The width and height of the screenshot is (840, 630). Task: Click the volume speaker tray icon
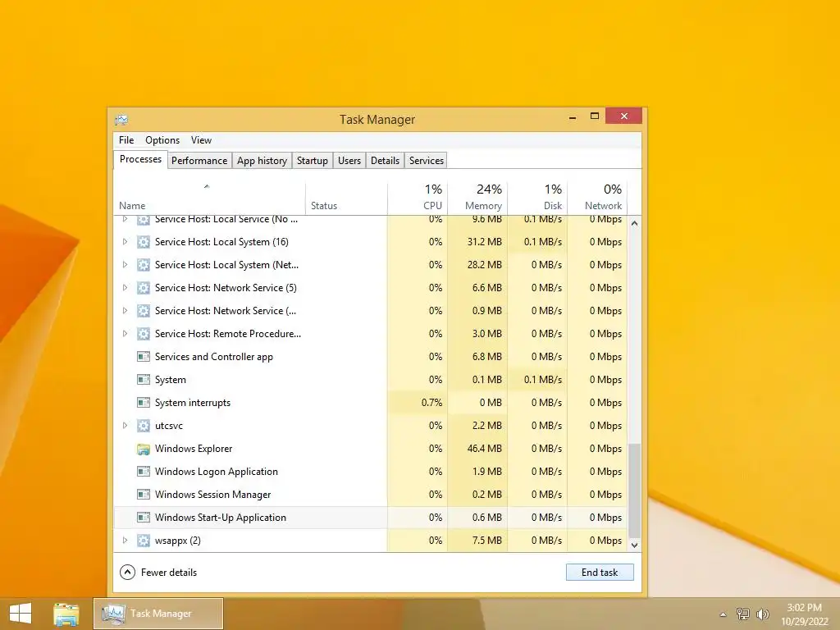point(762,614)
